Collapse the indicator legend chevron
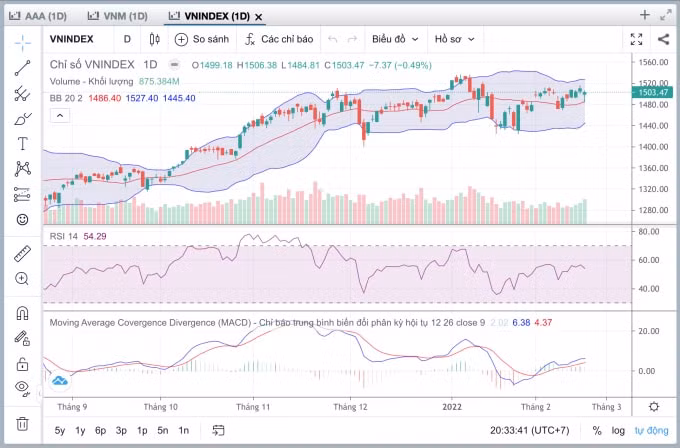Image resolution: width=680 pixels, height=448 pixels. [x=60, y=116]
